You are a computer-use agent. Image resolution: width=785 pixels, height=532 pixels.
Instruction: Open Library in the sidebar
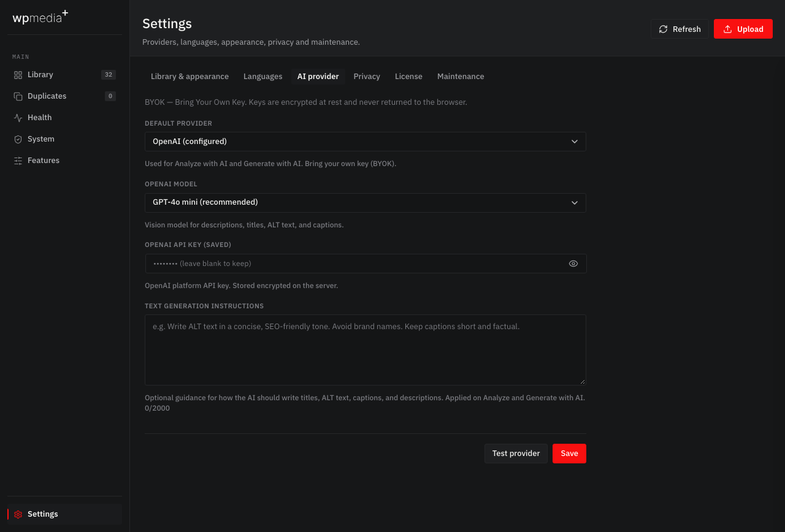click(x=64, y=75)
